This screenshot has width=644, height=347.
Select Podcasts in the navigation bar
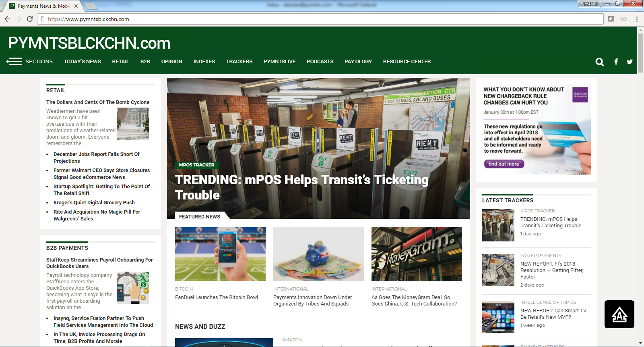(x=320, y=62)
